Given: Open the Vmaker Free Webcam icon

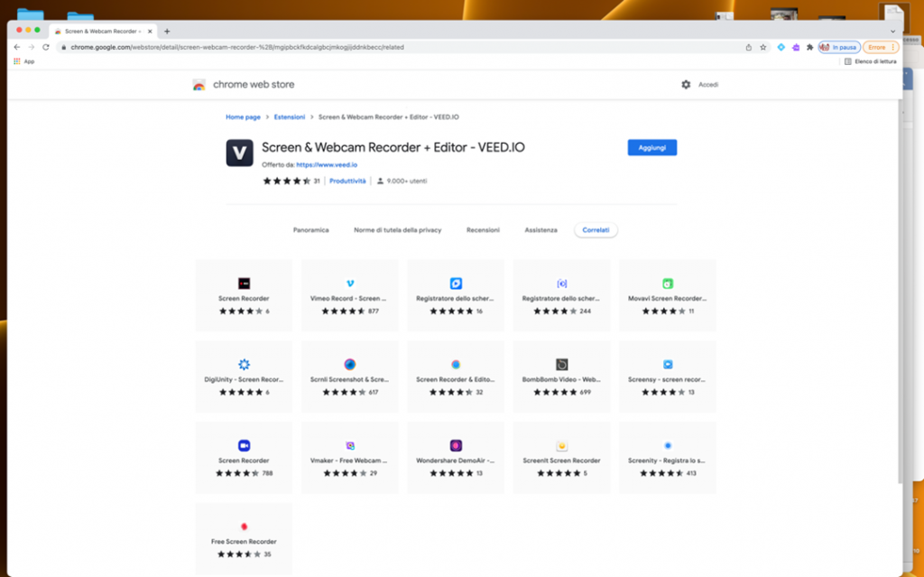Looking at the screenshot, I should pyautogui.click(x=350, y=445).
